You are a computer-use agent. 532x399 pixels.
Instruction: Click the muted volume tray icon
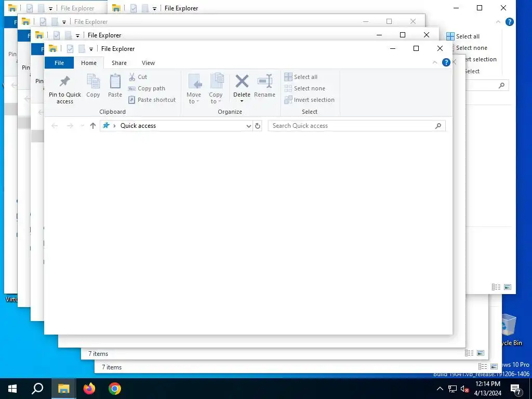pos(464,389)
